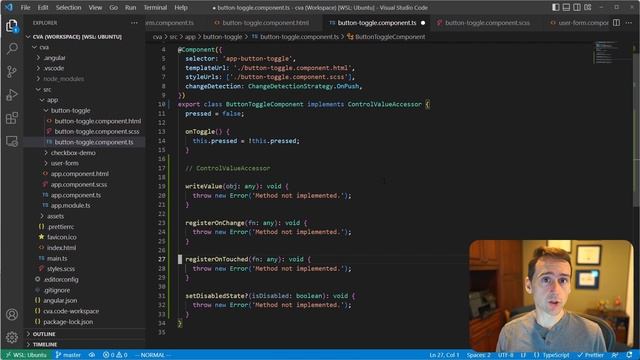The width and height of the screenshot is (640, 360).
Task: Open the File menu
Action: (x=25, y=7)
